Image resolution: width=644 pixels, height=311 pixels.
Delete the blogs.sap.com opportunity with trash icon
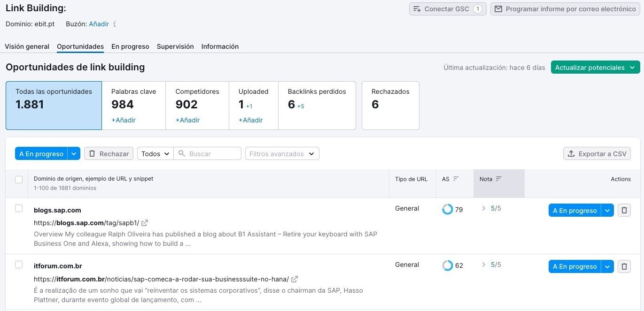tap(624, 210)
